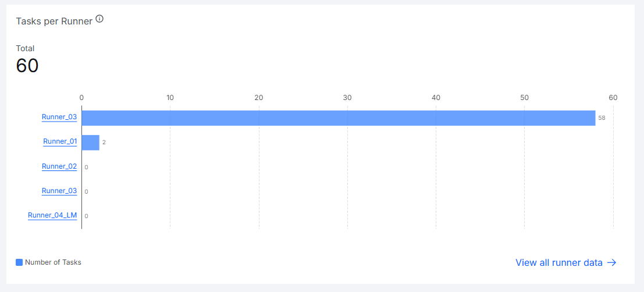Click the 0 value label beside Runner_02

[86, 167]
